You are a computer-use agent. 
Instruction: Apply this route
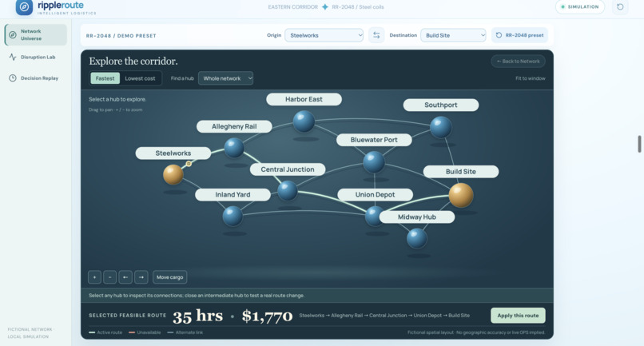(518, 315)
